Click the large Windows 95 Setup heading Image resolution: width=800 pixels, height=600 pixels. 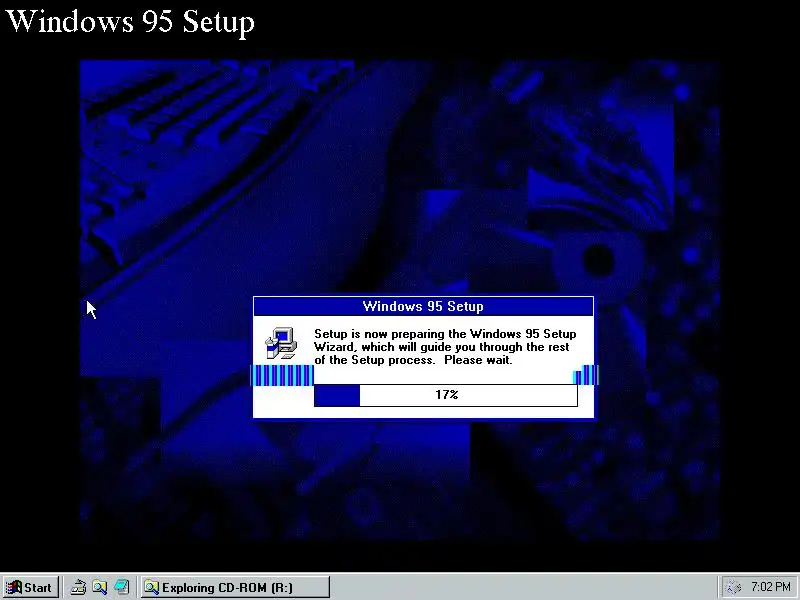[130, 21]
